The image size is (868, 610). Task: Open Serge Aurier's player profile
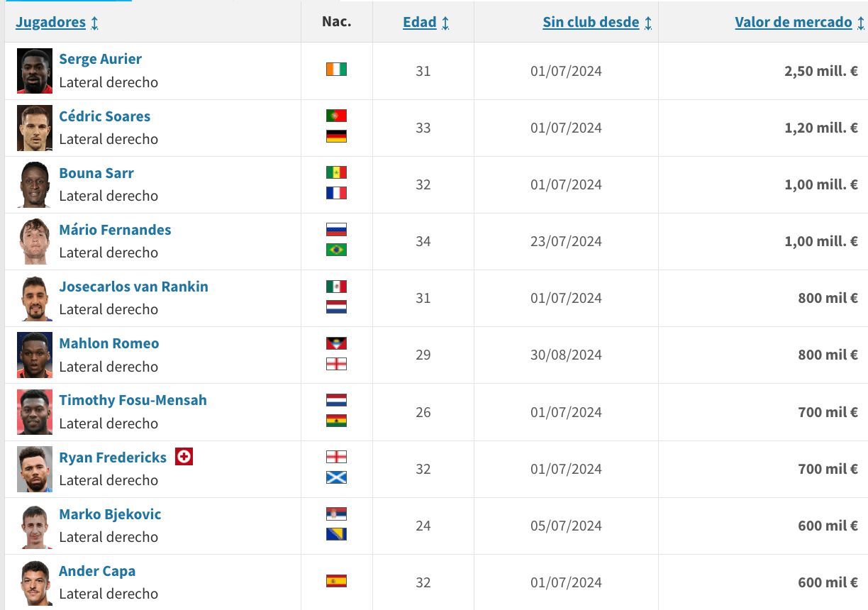click(100, 59)
